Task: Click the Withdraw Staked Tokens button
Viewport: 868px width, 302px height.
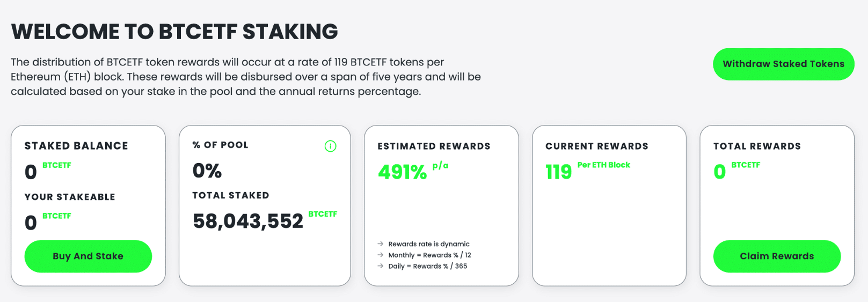Action: (x=783, y=64)
